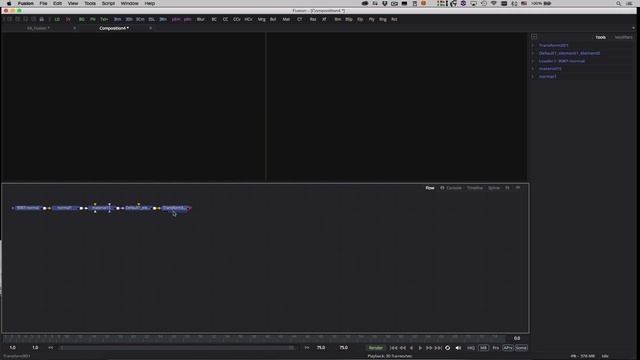Add a Bitmap (Bm) mask tool
Viewport: 640px width, 360px height.
(x=338, y=19)
